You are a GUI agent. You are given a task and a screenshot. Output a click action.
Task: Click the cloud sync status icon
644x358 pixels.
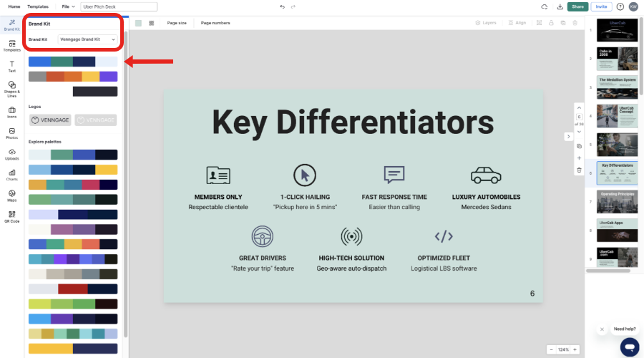(545, 6)
